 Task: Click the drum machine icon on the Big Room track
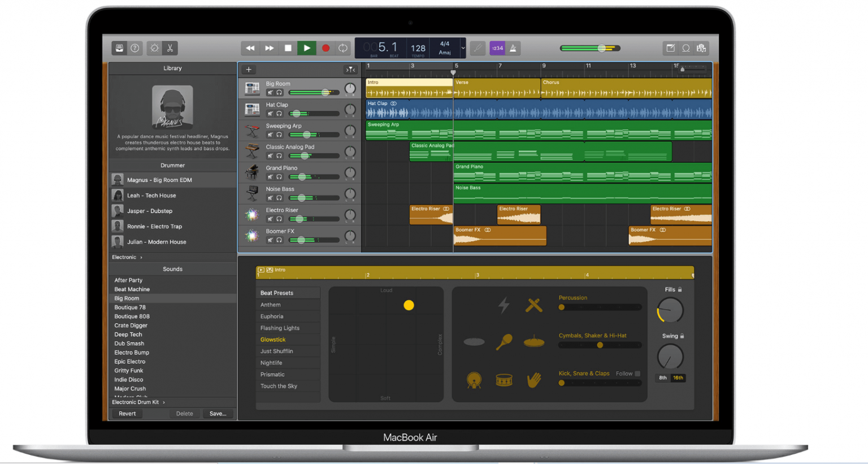click(253, 88)
